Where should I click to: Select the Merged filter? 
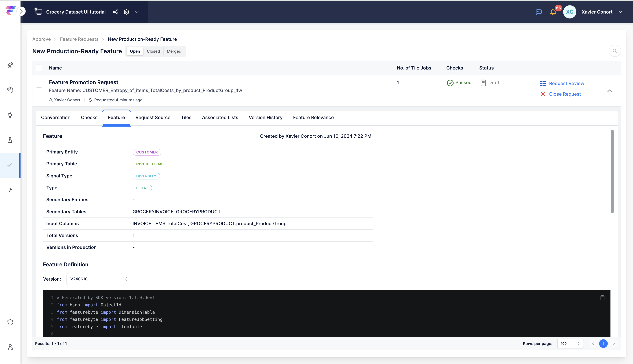(x=174, y=51)
